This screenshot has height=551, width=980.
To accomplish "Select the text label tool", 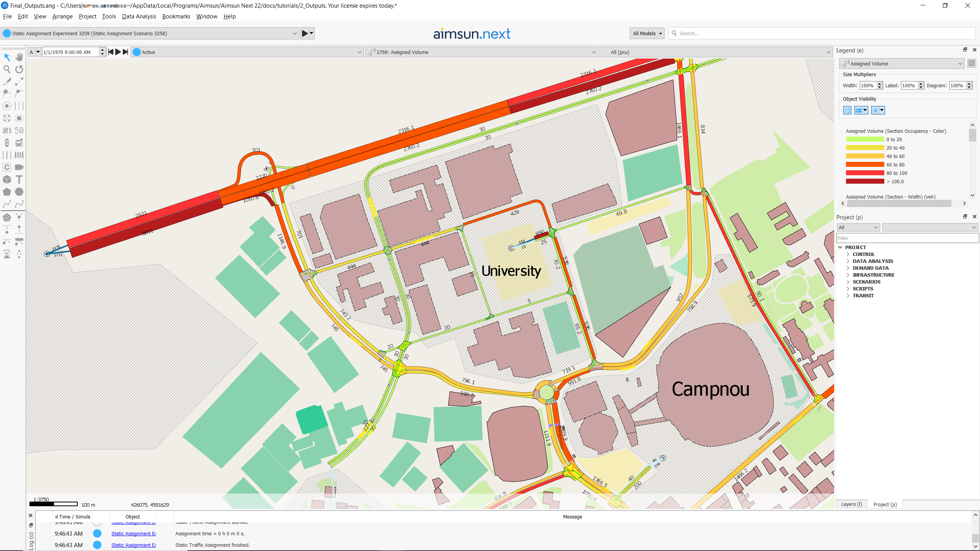I will coord(19,179).
